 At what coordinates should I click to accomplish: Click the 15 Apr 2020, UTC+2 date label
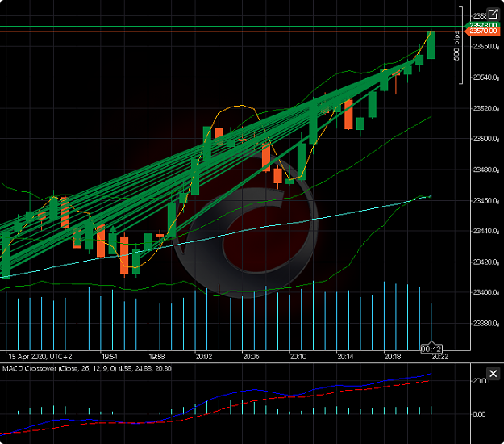40,357
